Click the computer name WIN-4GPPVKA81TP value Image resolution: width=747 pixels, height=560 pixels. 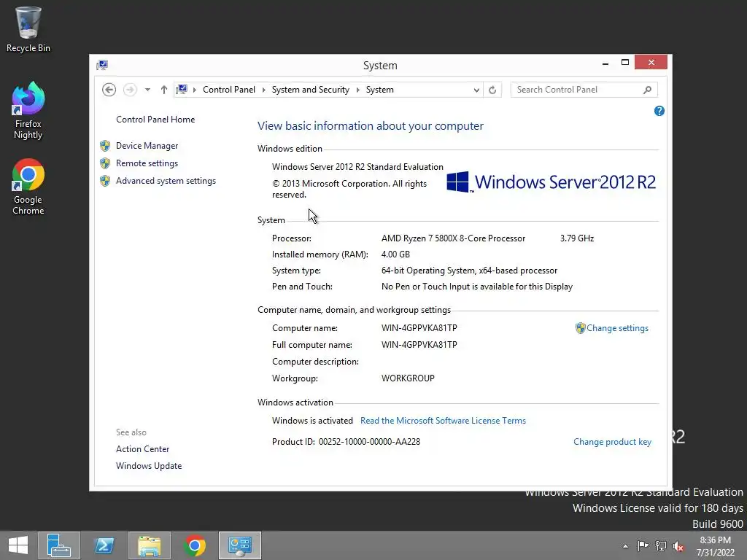[419, 328]
